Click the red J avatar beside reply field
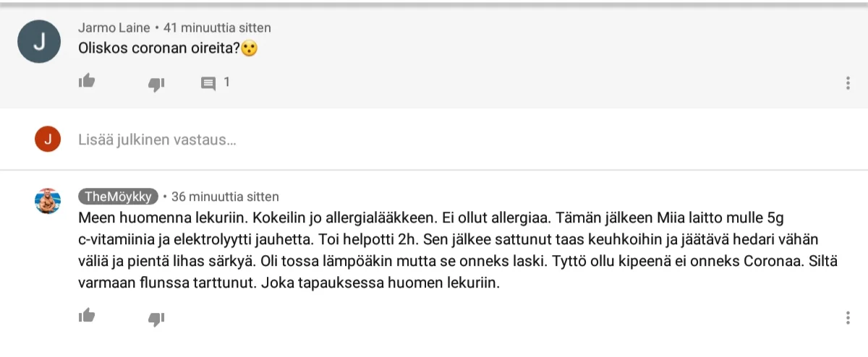The width and height of the screenshot is (868, 357). point(48,139)
